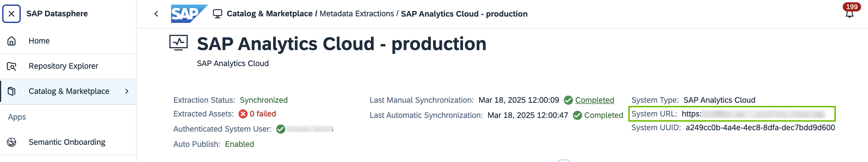Navigate to Metadata Extractions breadcrumb
The width and height of the screenshot is (868, 162).
tap(356, 14)
